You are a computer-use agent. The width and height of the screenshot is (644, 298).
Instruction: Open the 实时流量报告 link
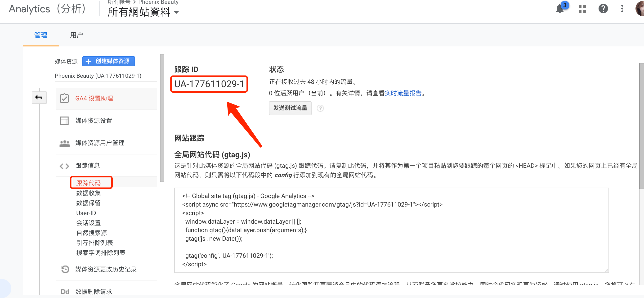click(403, 93)
